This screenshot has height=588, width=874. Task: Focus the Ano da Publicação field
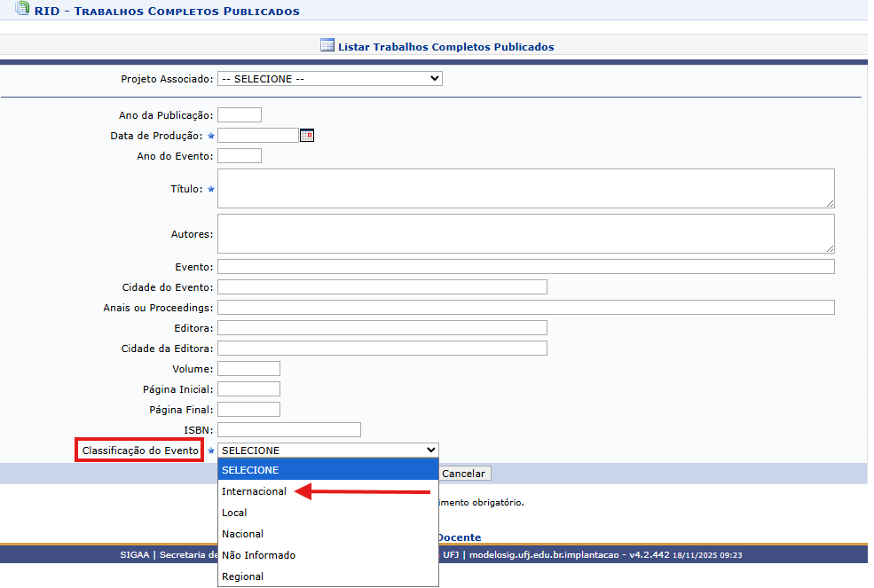pyautogui.click(x=240, y=114)
